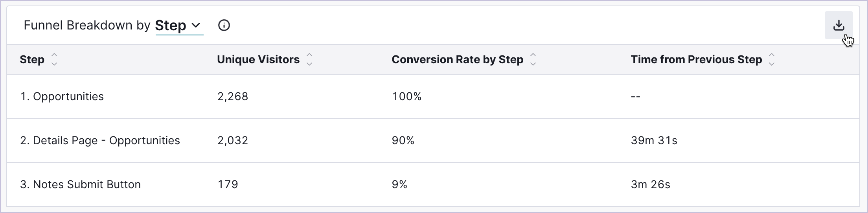The image size is (868, 213).
Task: Click the Time from Previous Step header label
Action: (696, 59)
